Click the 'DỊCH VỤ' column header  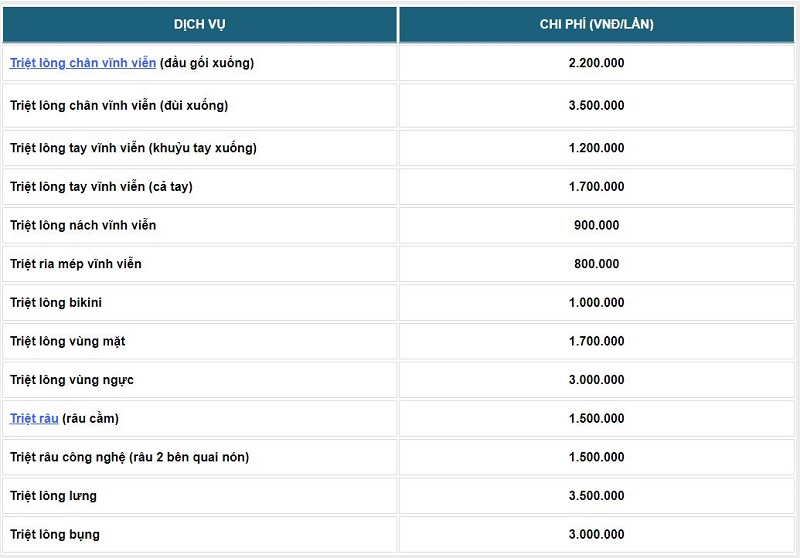coord(200,24)
